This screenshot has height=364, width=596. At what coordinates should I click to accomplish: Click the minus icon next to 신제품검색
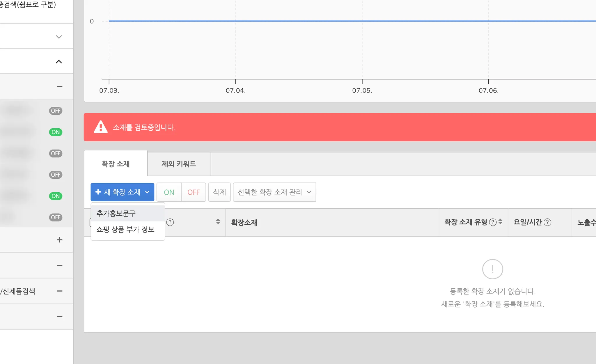tap(59, 291)
